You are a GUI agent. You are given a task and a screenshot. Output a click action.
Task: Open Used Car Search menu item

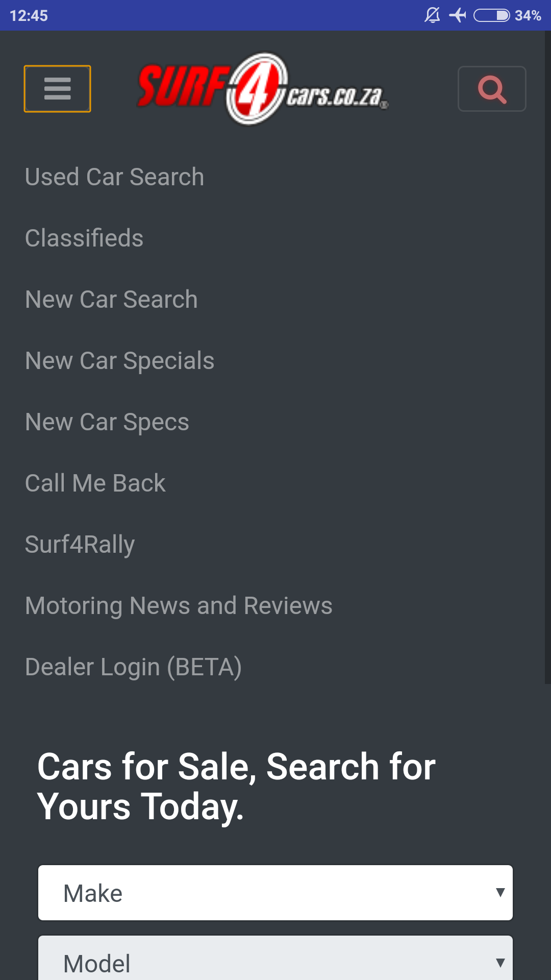115,177
